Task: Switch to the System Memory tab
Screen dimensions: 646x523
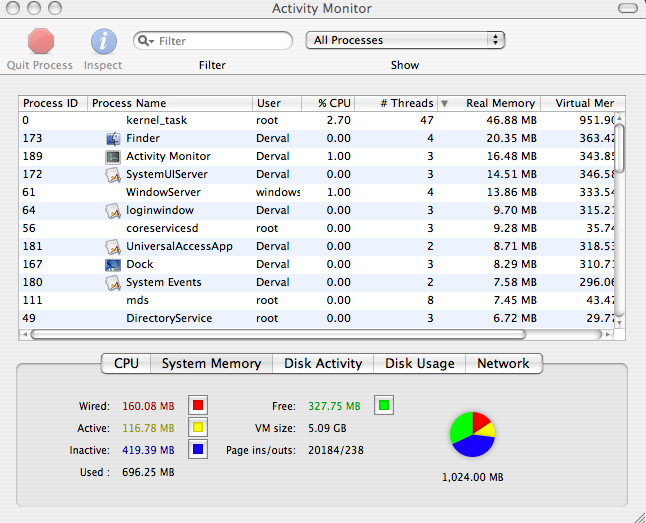Action: [211, 364]
